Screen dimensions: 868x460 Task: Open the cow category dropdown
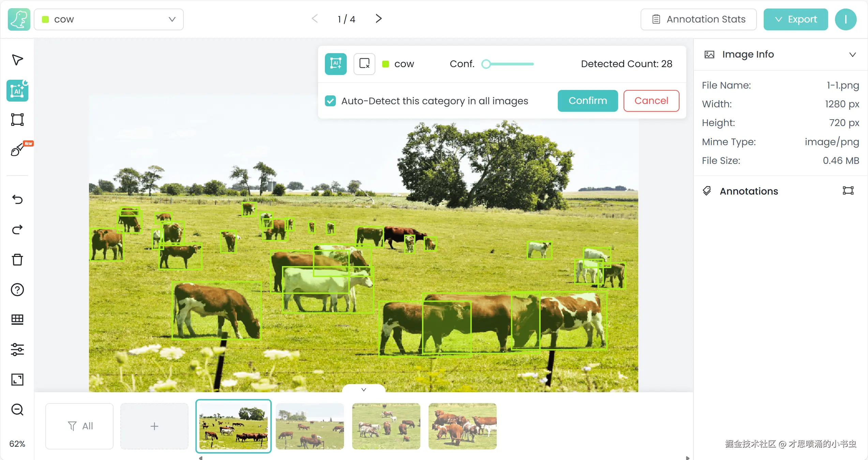point(109,19)
